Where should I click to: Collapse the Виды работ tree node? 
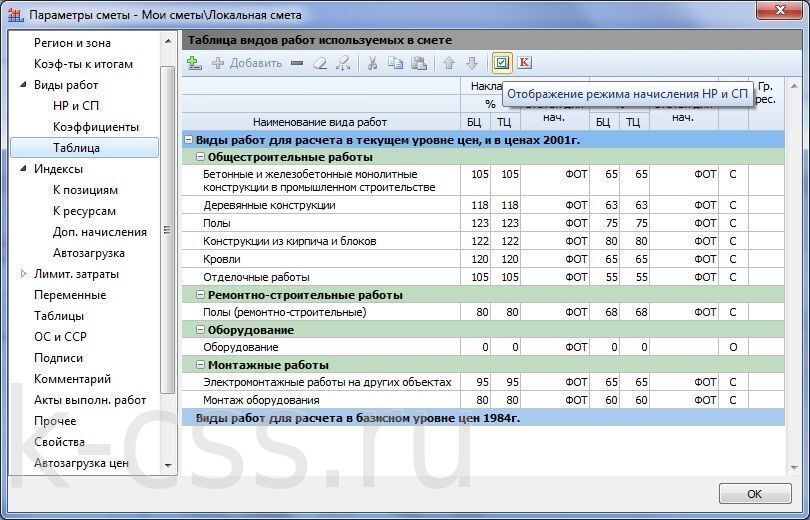pyautogui.click(x=23, y=85)
